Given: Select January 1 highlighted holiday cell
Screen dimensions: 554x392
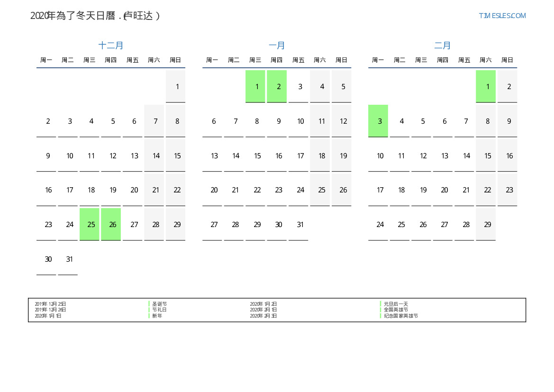Looking at the screenshot, I should point(255,87).
